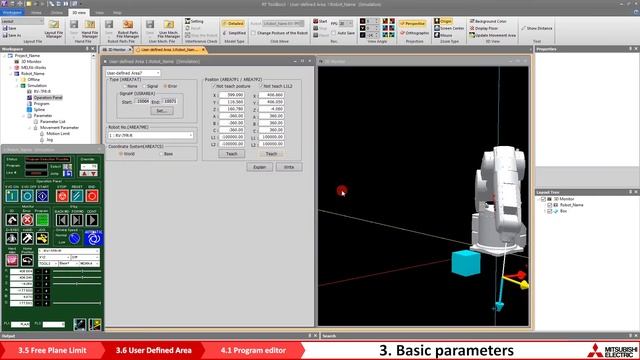Turn servo on with SVO ON button
Image resolution: width=640 pixels, height=360 pixels.
[x=12, y=196]
